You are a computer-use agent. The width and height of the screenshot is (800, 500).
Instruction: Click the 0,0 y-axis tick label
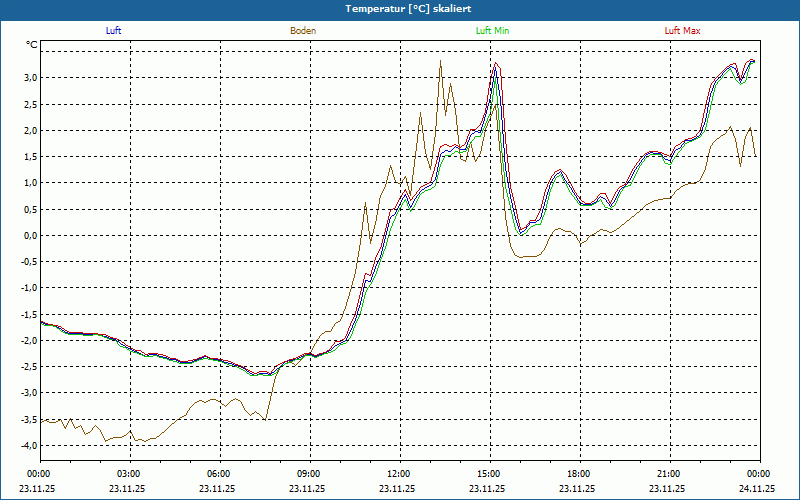click(29, 236)
